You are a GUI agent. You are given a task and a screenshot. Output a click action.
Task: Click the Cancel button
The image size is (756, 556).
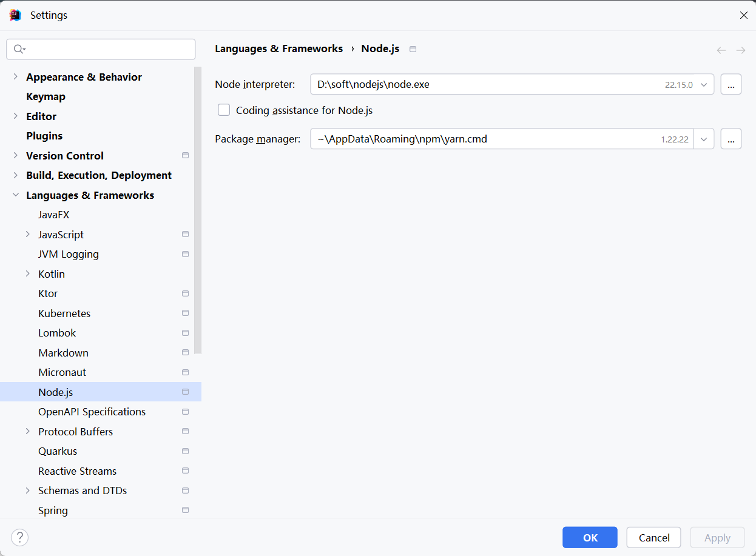(654, 537)
